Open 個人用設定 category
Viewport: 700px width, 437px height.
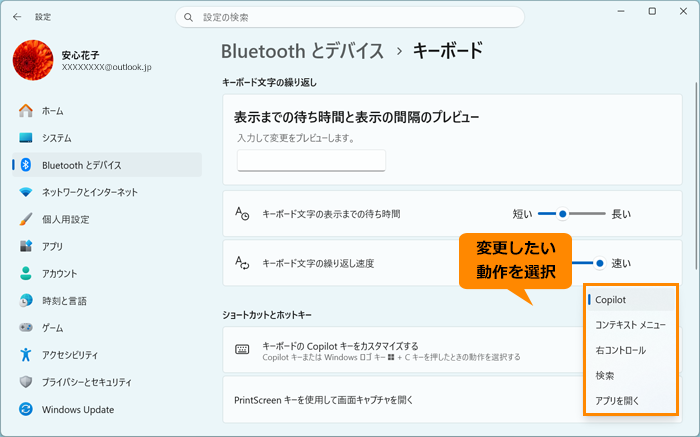point(107,219)
